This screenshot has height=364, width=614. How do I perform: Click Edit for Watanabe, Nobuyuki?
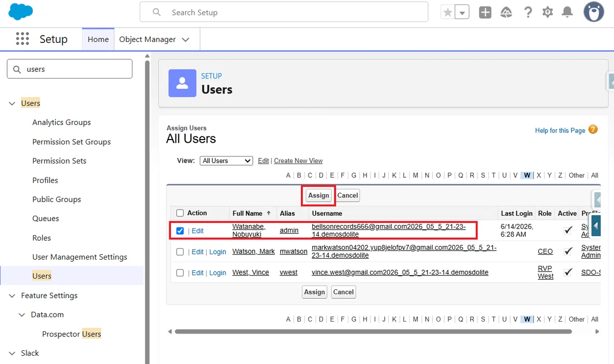[198, 231]
